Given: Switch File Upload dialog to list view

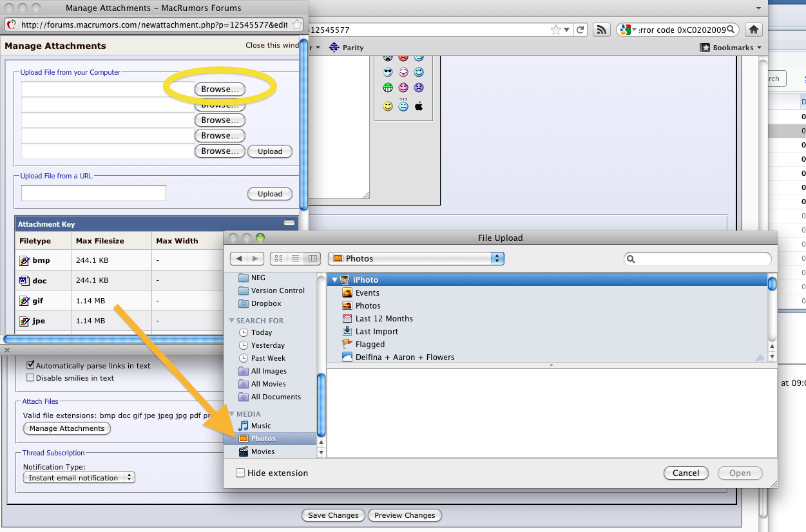Looking at the screenshot, I should [x=296, y=258].
